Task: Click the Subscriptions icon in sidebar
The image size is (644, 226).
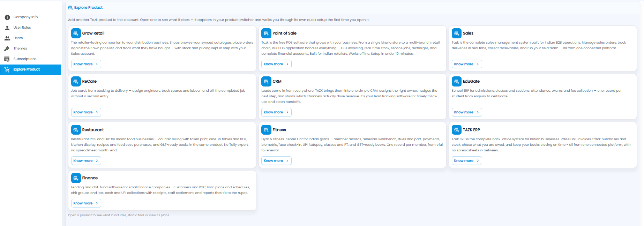Action: click(x=7, y=59)
